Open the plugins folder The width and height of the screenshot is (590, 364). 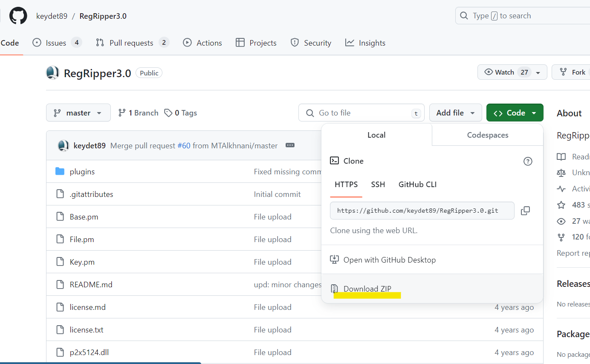tap(82, 171)
